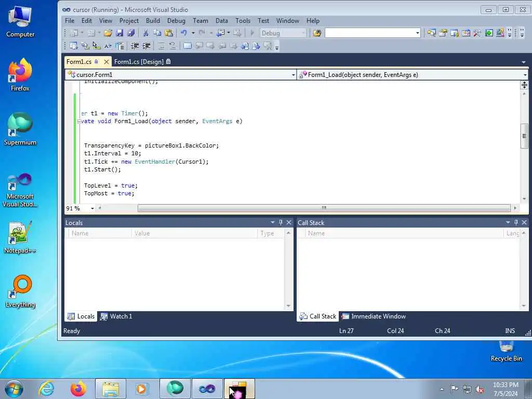The height and width of the screenshot is (399, 532).
Task: Switch to the Form1.cs [Design] tab
Action: coord(142,62)
